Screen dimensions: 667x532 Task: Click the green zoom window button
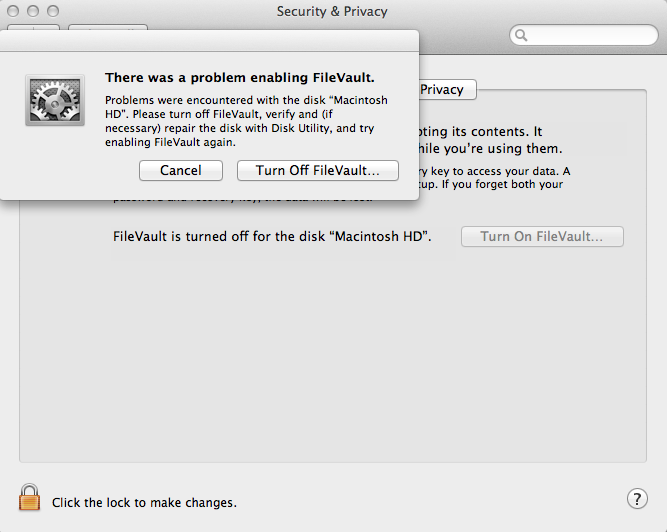(x=53, y=11)
